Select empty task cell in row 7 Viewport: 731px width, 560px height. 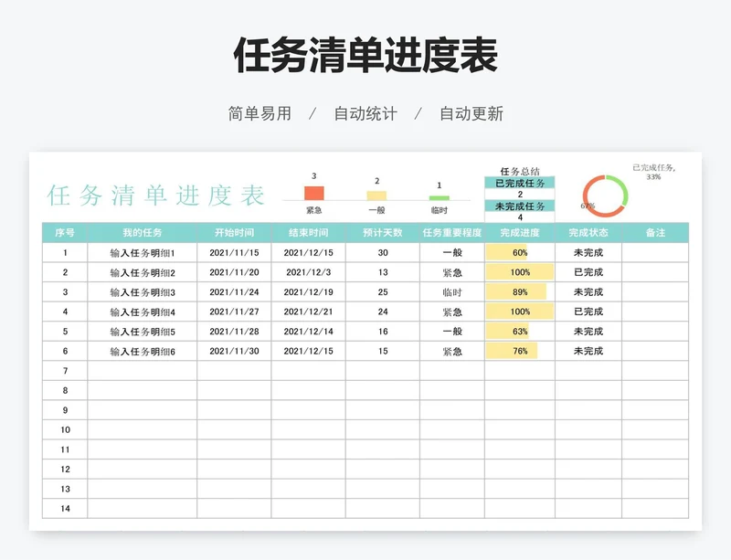pyautogui.click(x=143, y=371)
